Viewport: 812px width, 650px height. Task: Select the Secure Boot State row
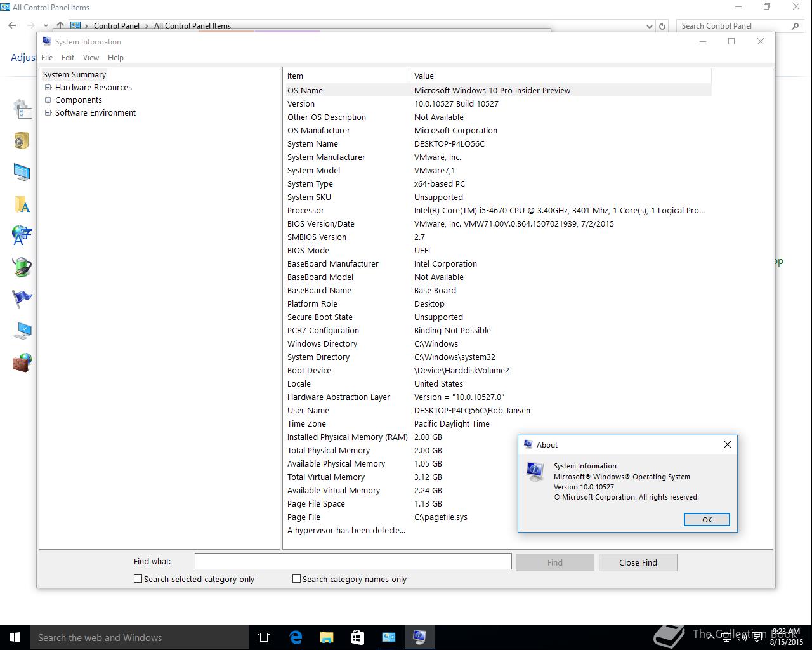[x=498, y=317]
